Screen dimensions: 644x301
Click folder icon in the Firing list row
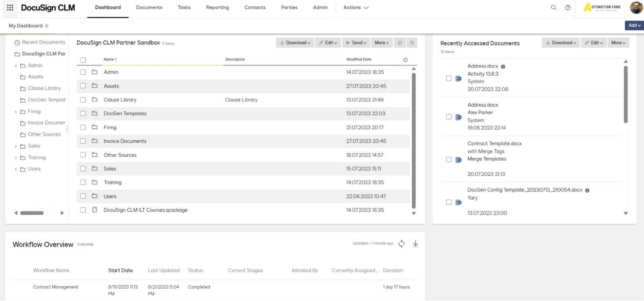95,127
